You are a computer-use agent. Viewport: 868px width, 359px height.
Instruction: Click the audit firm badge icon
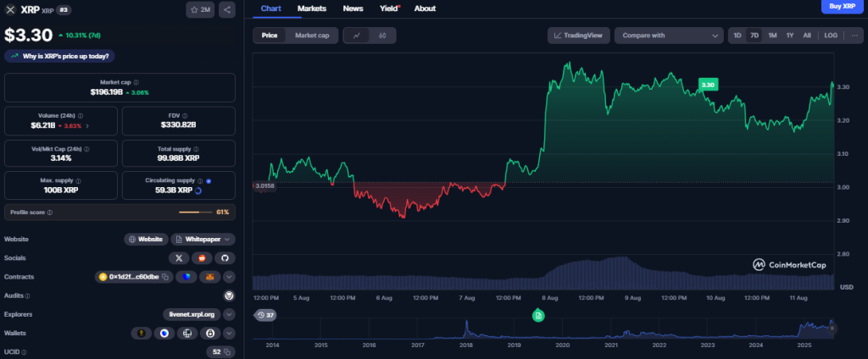pos(229,295)
